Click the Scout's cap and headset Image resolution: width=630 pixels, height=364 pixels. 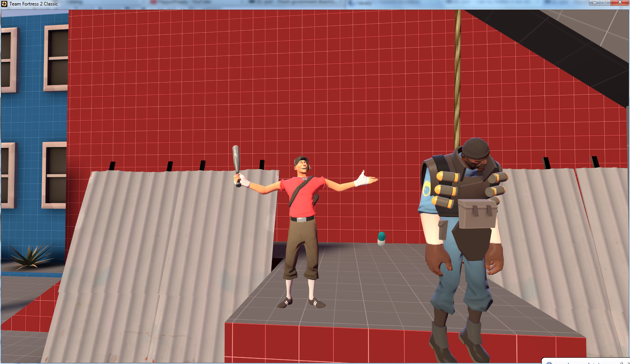coord(302,162)
